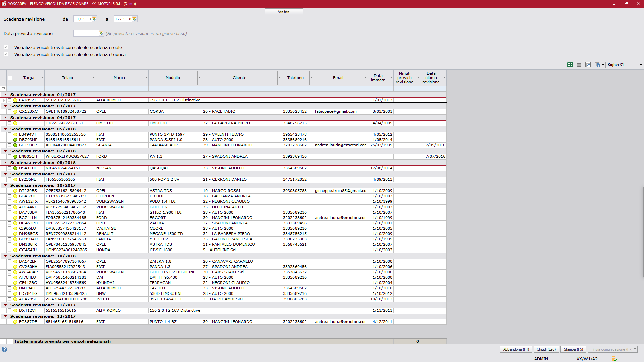This screenshot has width=644, height=362.
Task: Sort by Telefono column header
Action: tap(295, 78)
